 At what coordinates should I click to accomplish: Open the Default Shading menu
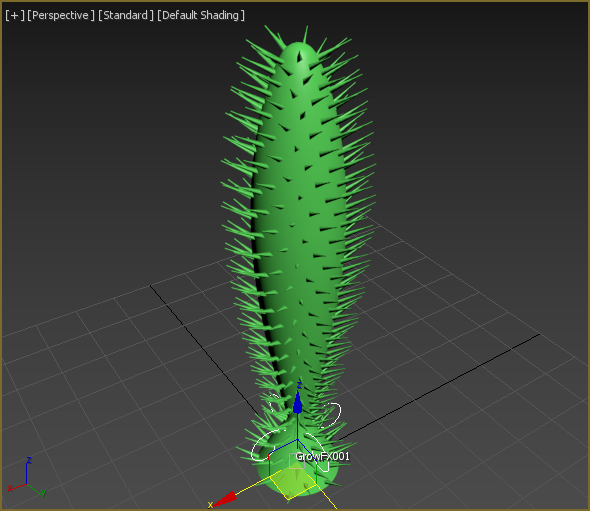click(201, 15)
